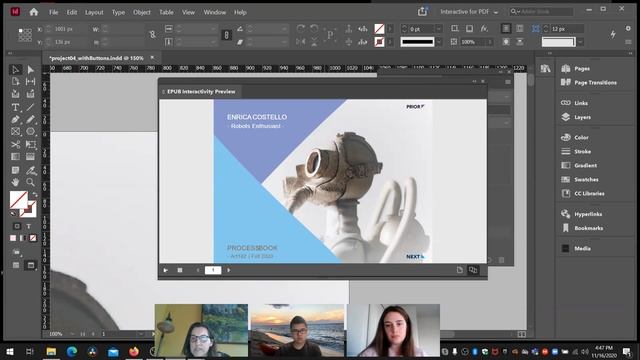Enable wrap around bounding box
640x360 pixels.
pos(520,29)
